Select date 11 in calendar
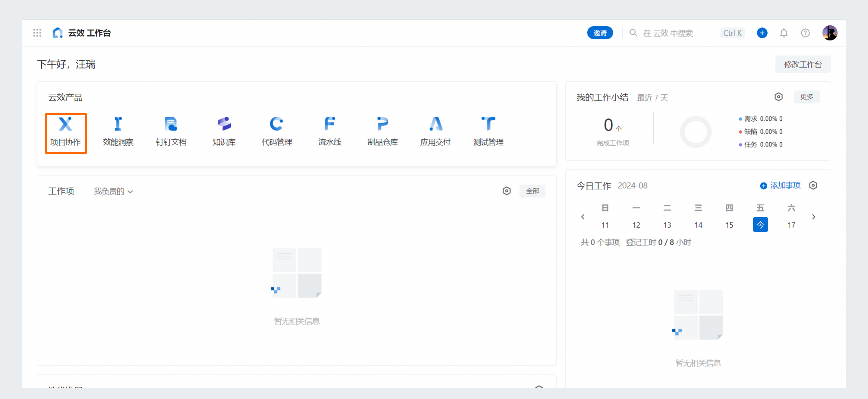The width and height of the screenshot is (868, 399). point(605,225)
